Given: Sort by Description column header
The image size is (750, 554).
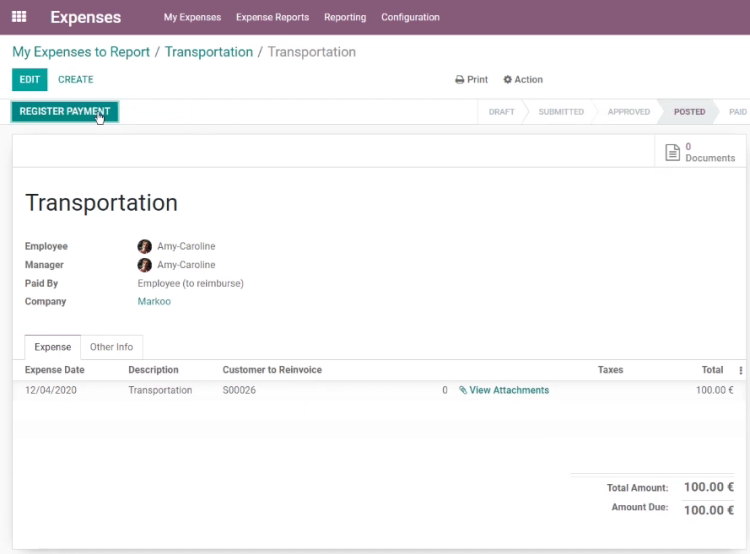Looking at the screenshot, I should point(153,370).
